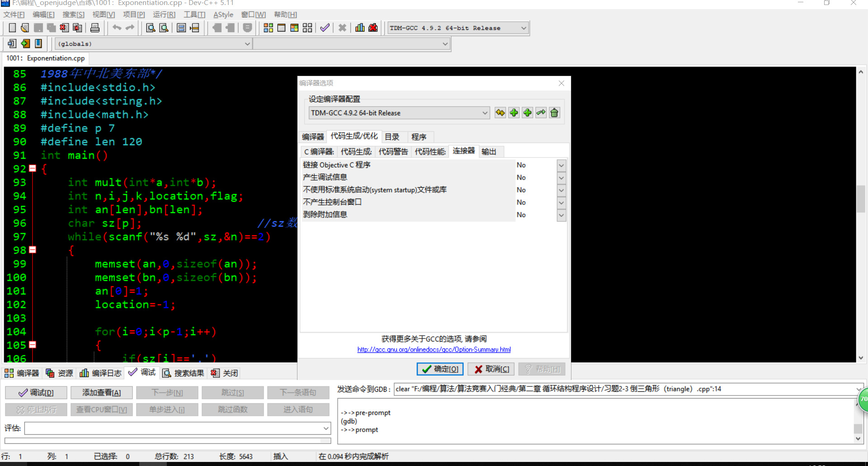Screen dimensions: 868x466
Task: Click the 调试[D] debug button
Action: [x=36, y=393]
